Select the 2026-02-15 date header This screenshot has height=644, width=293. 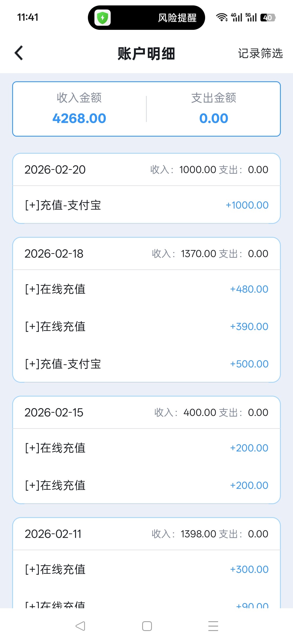pos(54,413)
